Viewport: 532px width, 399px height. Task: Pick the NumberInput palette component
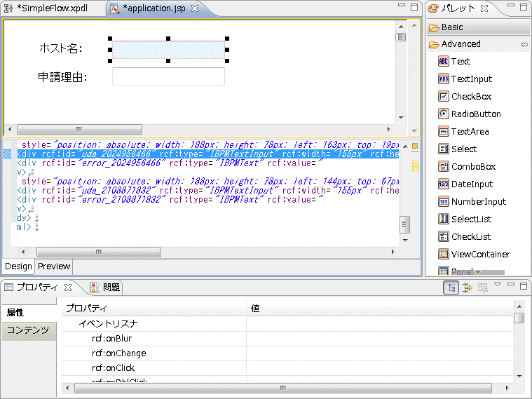point(472,202)
